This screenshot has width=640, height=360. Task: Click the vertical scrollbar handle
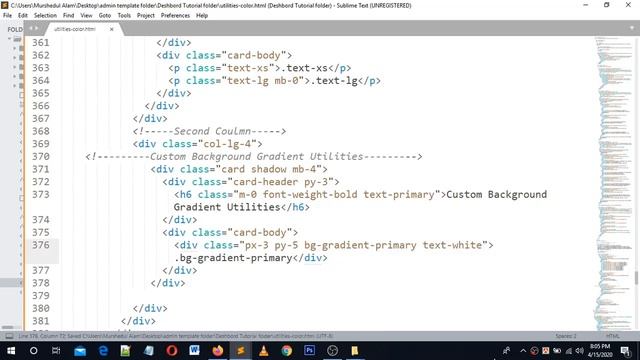(x=636, y=278)
